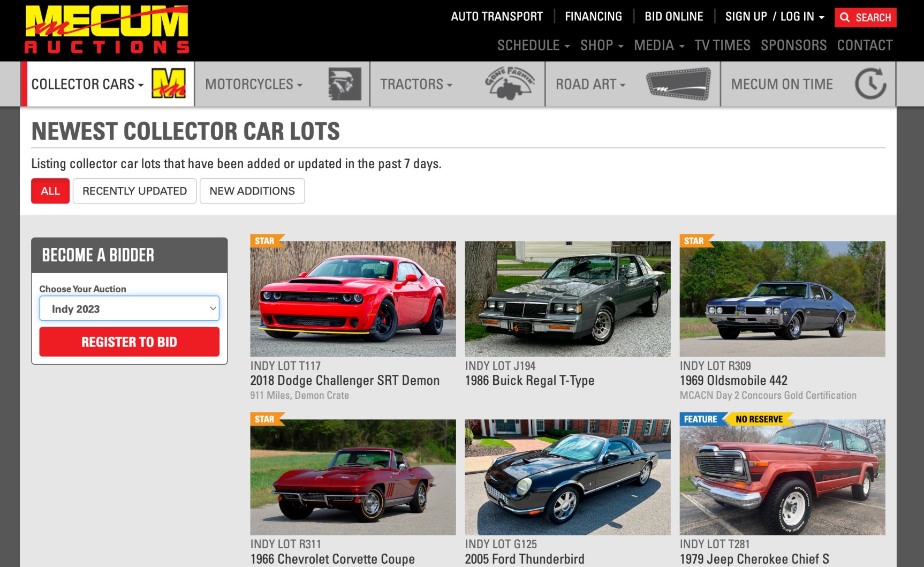Click 1979 Jeep Cherokee Chief S title

point(754,559)
